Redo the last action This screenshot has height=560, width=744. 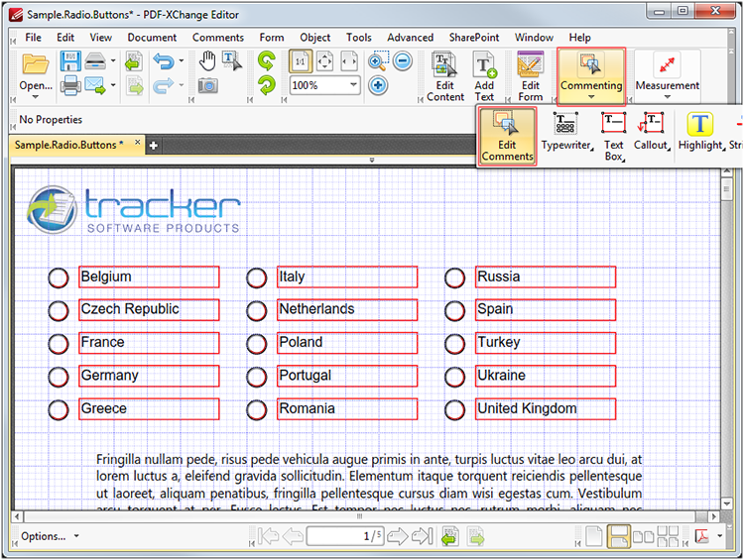tap(164, 85)
